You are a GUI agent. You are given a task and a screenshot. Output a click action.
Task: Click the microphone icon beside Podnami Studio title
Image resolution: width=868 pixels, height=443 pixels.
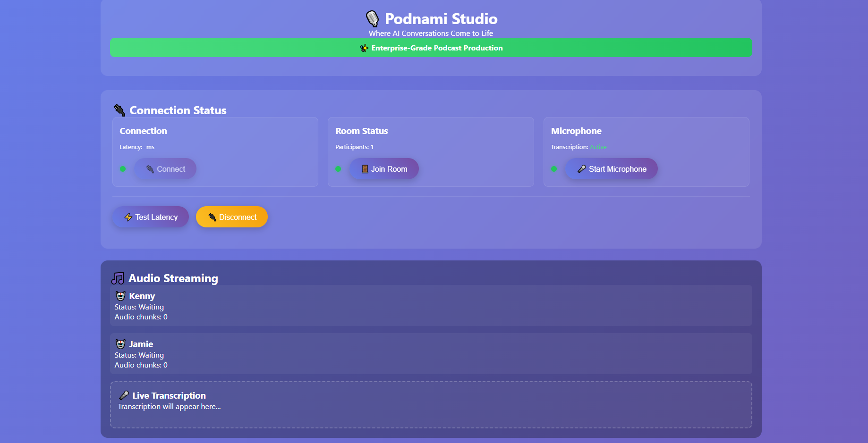pos(373,19)
